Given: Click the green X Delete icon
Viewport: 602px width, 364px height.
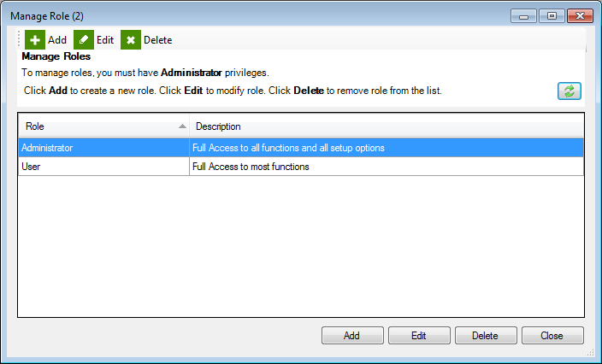Looking at the screenshot, I should pos(131,40).
